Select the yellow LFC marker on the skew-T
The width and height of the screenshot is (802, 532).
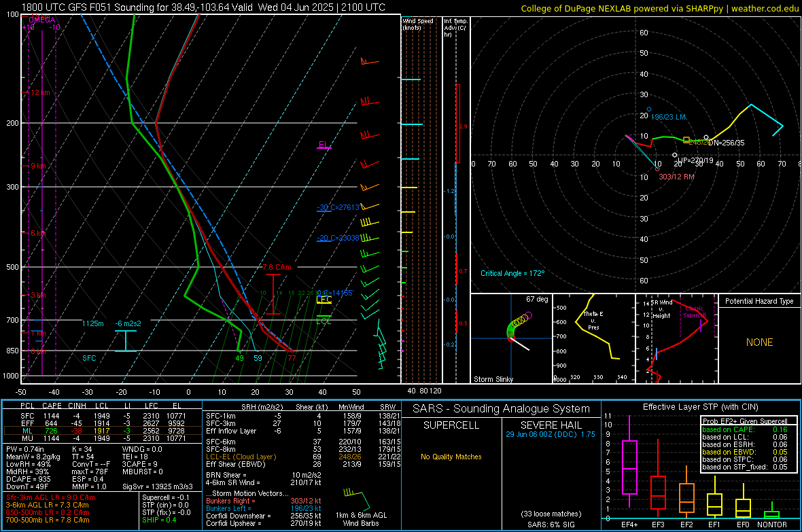[x=324, y=300]
